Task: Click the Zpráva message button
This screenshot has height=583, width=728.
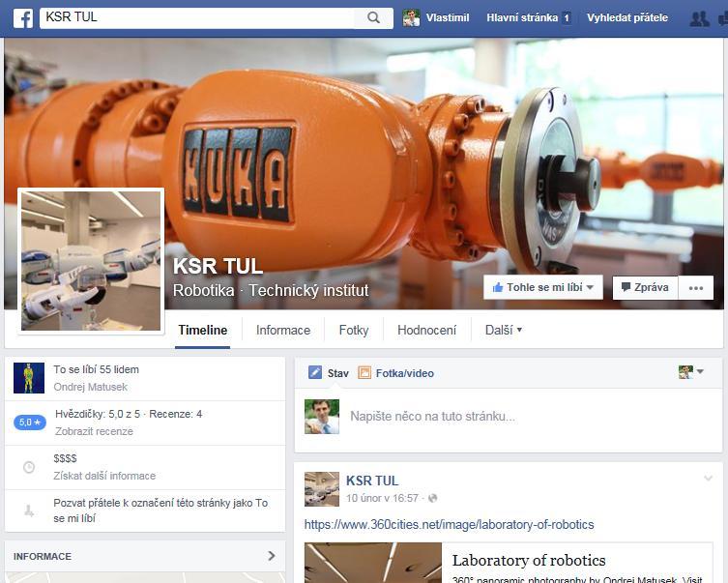Action: [646, 287]
